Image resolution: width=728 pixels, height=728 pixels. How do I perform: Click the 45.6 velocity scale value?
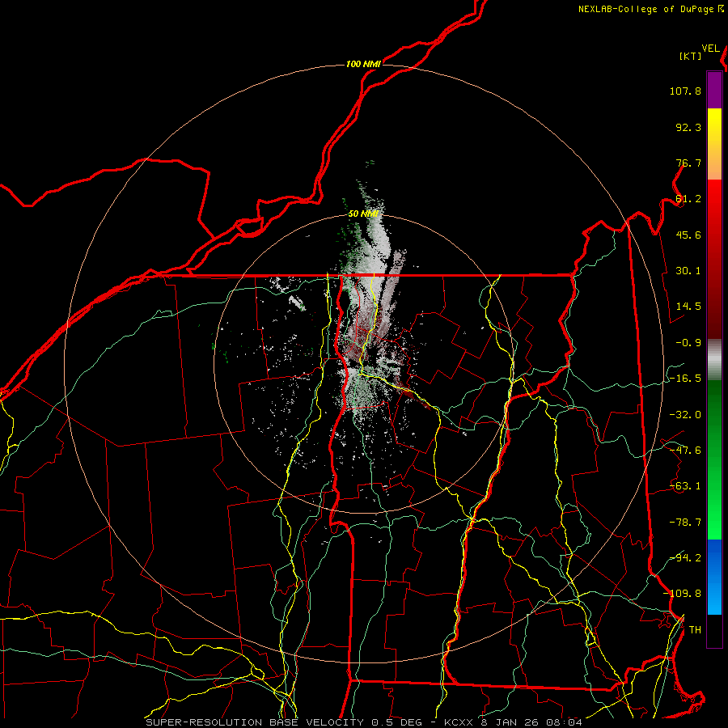688,235
